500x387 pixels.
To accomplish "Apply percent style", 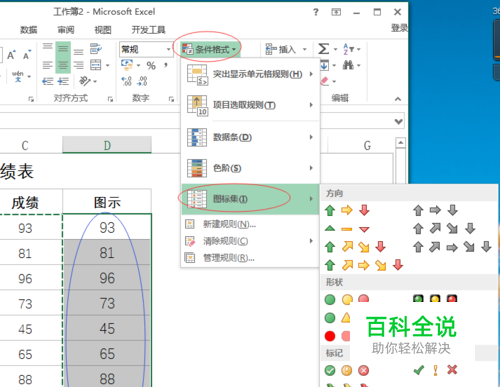I will click(x=151, y=65).
